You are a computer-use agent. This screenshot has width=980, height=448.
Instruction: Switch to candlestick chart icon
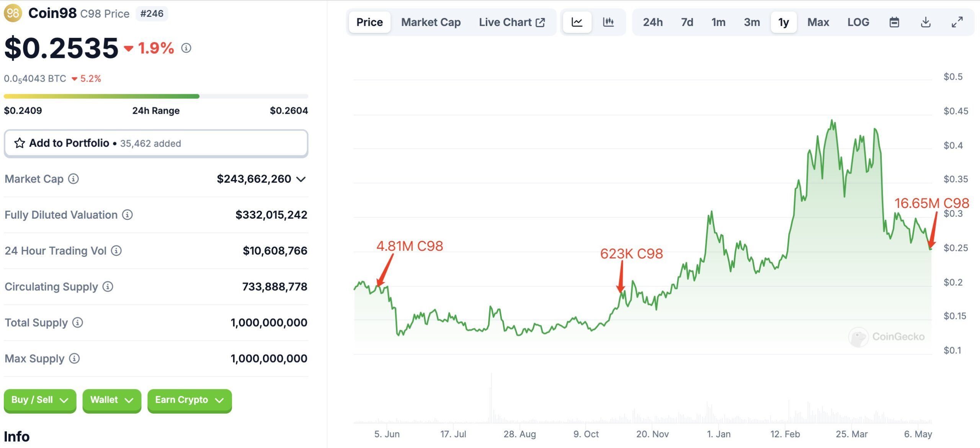[608, 22]
